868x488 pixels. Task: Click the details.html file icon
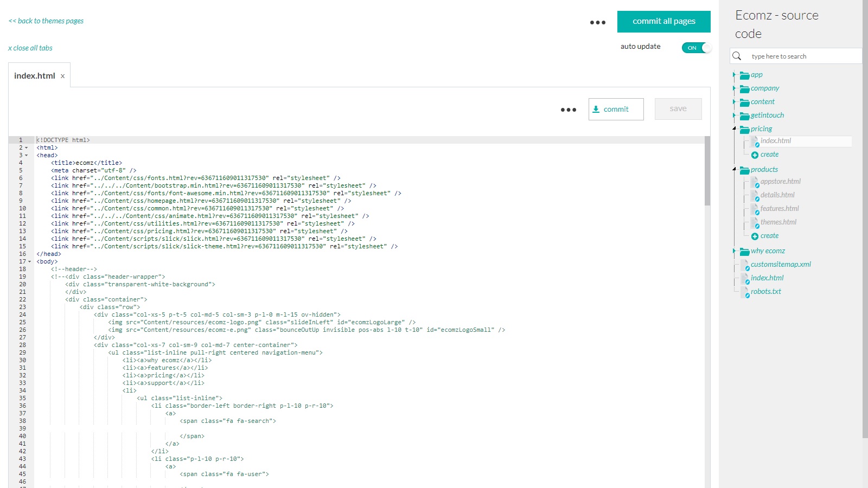[755, 196]
